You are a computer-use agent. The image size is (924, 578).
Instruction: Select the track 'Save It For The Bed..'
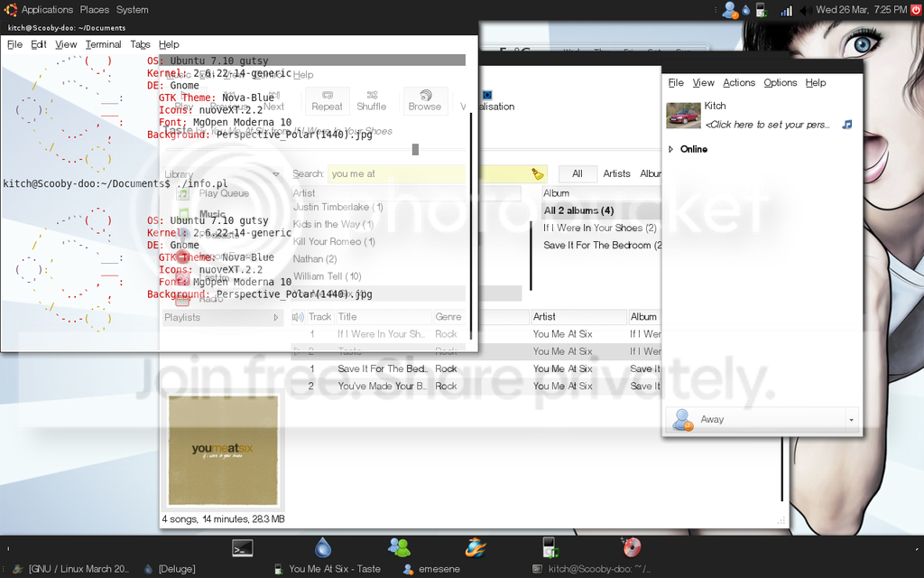pyautogui.click(x=382, y=368)
